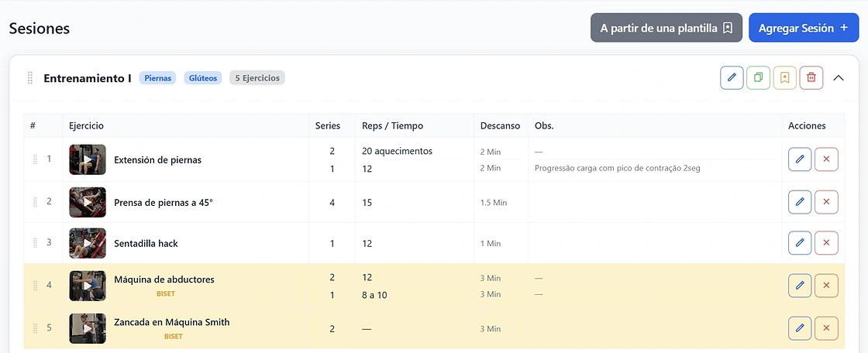Select Extensión de piernas exercise name
868x353 pixels.
[158, 160]
